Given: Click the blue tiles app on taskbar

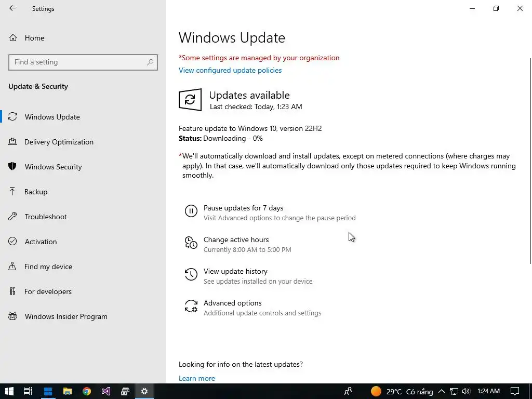Looking at the screenshot, I should pyautogui.click(x=48, y=391).
